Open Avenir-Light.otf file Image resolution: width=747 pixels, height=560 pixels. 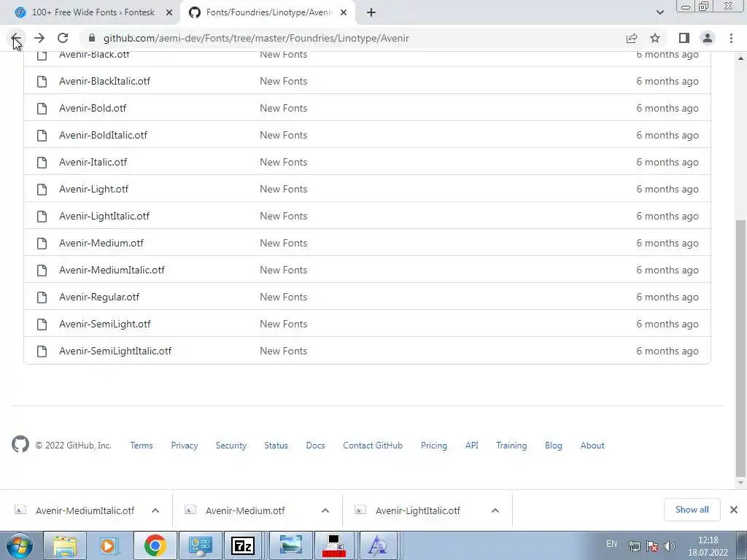click(x=94, y=190)
